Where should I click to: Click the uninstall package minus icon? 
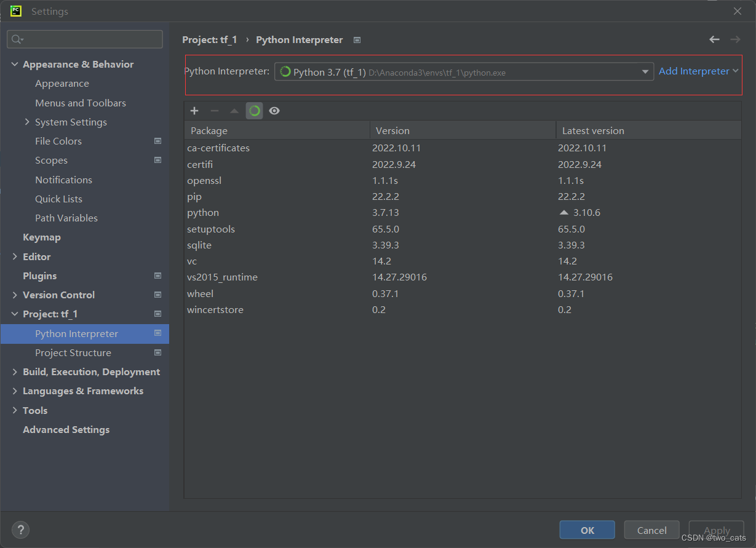[x=214, y=111]
